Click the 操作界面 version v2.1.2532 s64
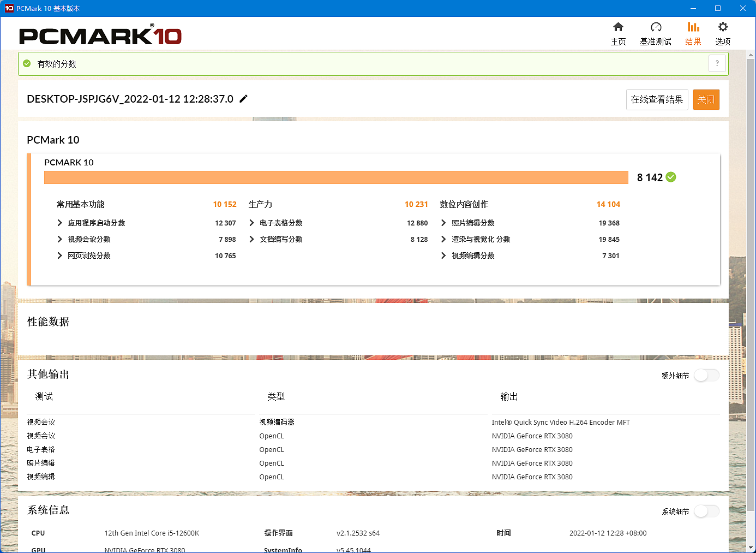The height and width of the screenshot is (553, 756). [358, 533]
